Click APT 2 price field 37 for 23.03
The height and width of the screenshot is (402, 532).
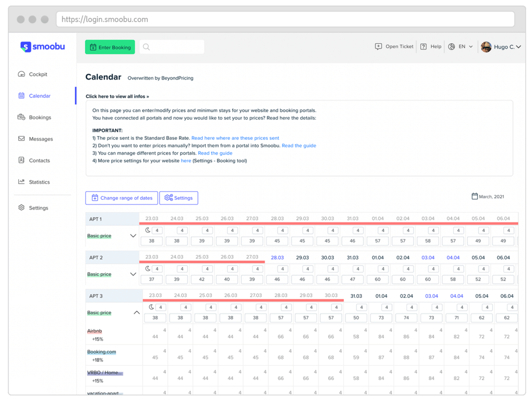click(x=152, y=279)
